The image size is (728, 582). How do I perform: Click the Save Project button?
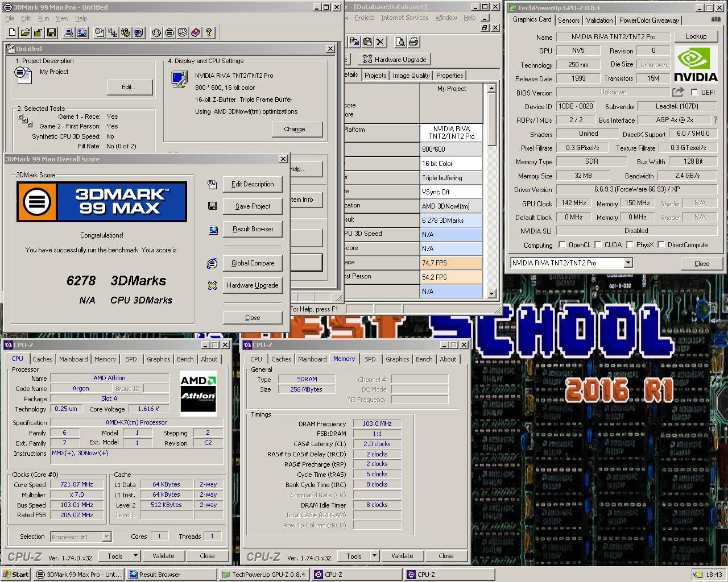(x=253, y=206)
